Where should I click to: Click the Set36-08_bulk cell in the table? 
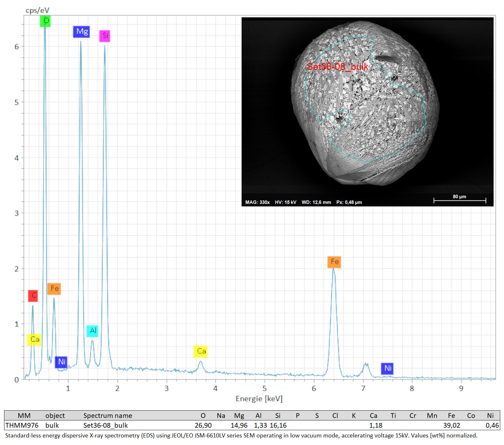pos(106,425)
